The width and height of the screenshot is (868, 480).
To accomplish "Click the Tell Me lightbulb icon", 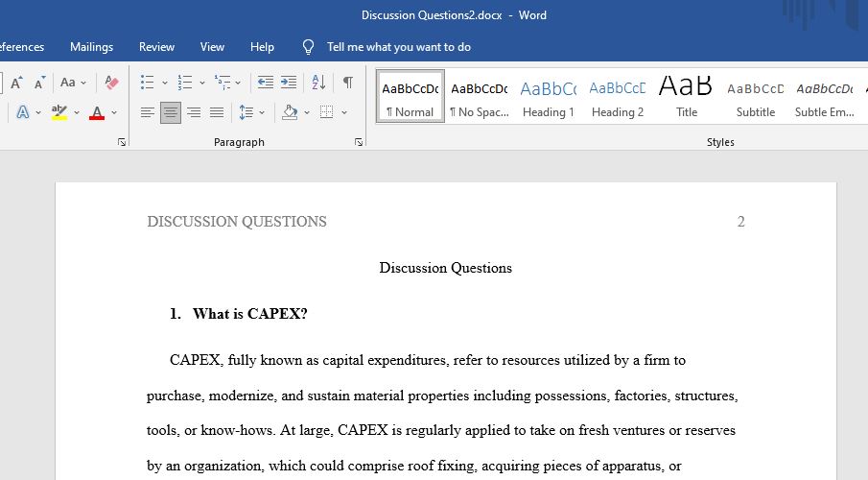I will 308,47.
